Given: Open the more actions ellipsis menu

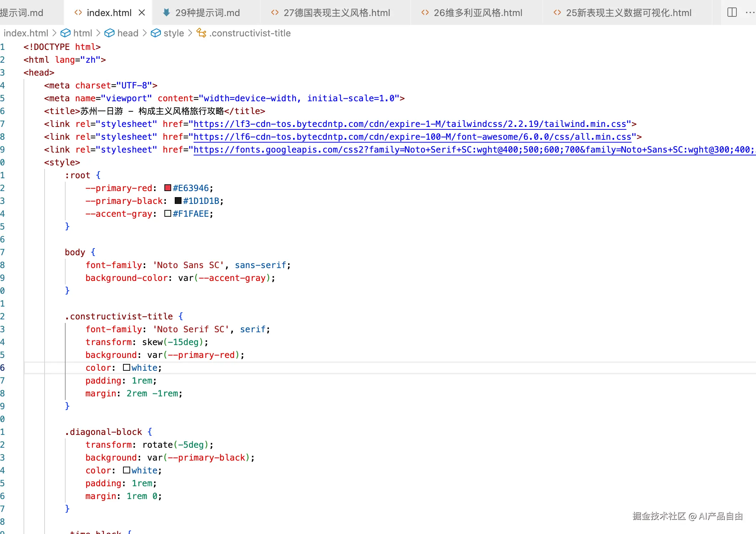Looking at the screenshot, I should (x=750, y=12).
